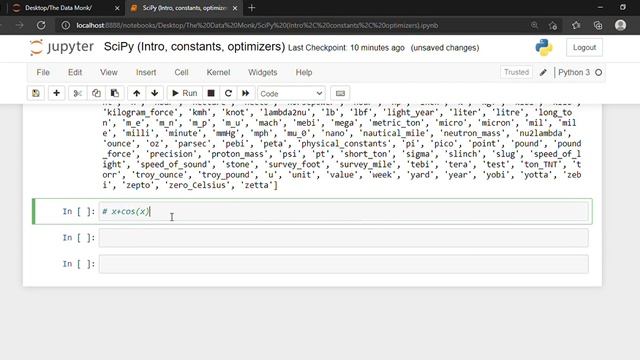Close the Desktop/The Data Monk tab
This screenshot has height=360, width=640.
[117, 8]
